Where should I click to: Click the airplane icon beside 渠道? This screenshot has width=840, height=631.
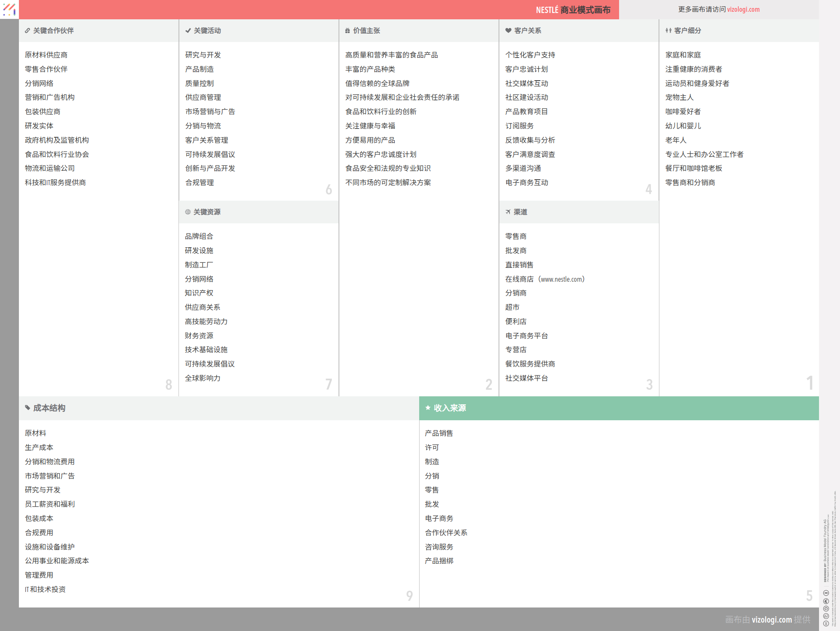tap(508, 212)
